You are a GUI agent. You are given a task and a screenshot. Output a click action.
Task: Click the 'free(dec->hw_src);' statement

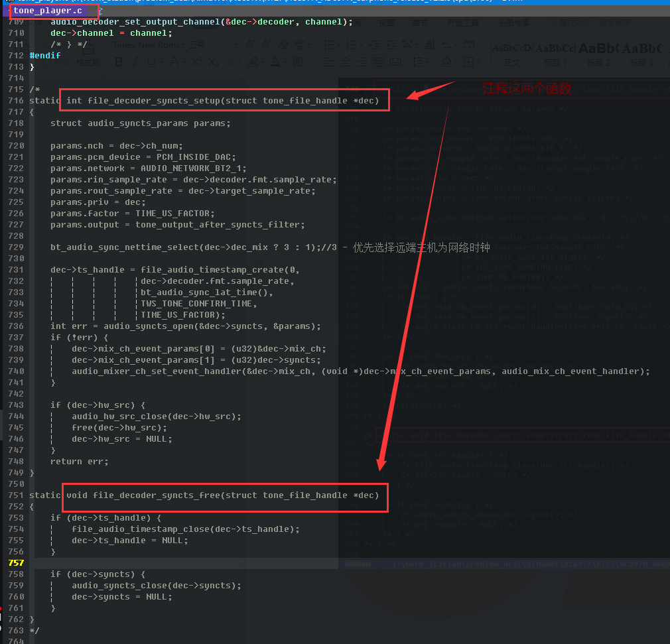(x=119, y=428)
